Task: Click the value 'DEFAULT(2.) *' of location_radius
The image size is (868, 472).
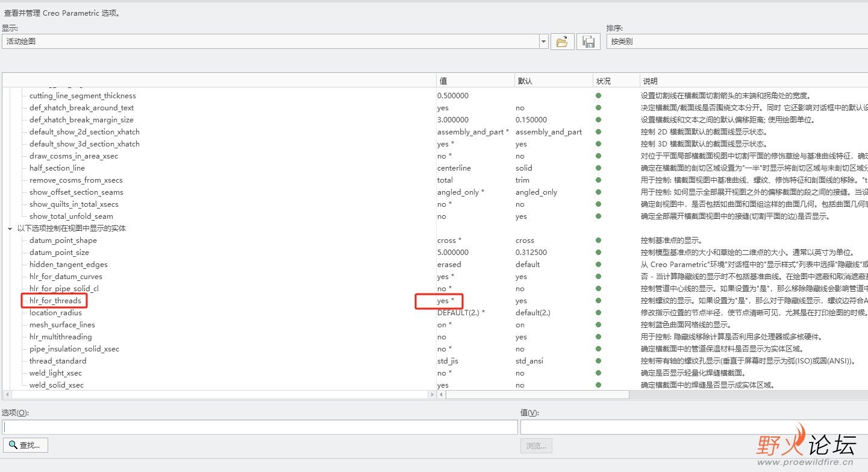Action: tap(461, 313)
